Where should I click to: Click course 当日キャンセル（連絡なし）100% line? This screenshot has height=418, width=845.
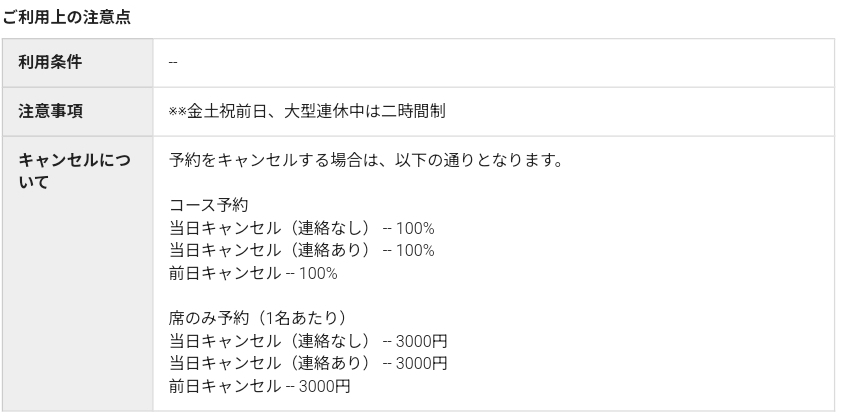coord(301,228)
